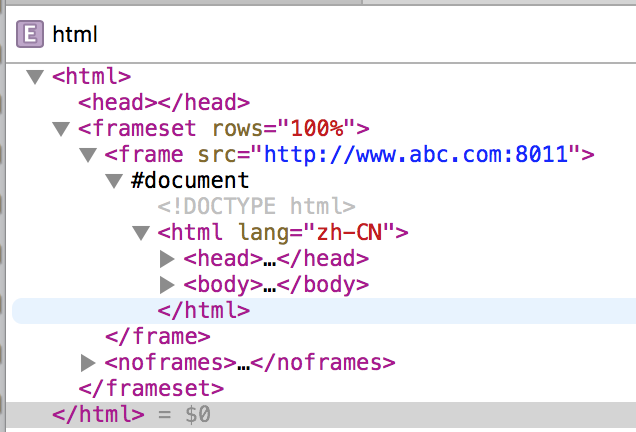Select the empty <head></head> row

pos(164,103)
